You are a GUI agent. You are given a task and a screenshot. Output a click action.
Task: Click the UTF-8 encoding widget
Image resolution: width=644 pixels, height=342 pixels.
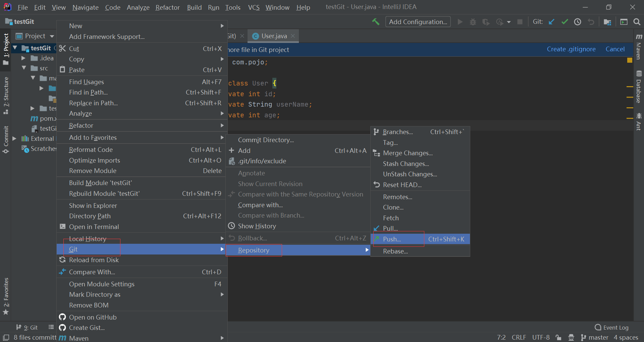point(541,337)
